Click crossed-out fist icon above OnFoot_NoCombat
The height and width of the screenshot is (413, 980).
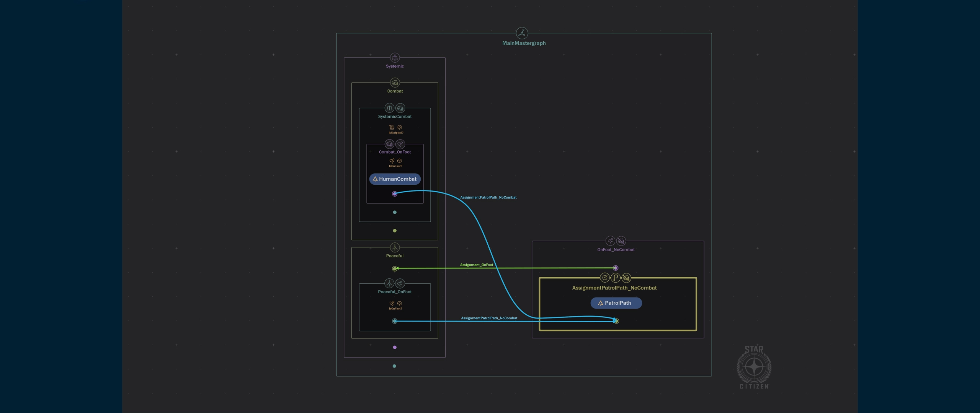(x=621, y=241)
